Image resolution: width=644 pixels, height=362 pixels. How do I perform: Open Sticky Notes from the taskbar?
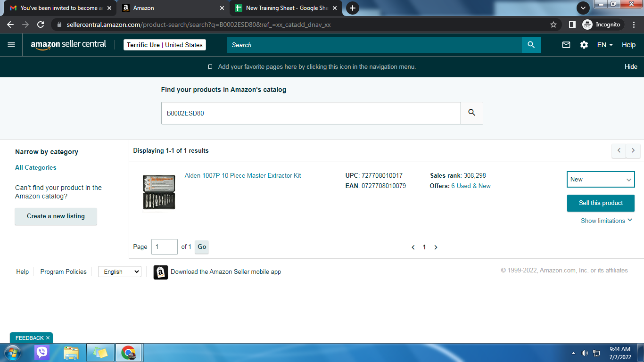tap(100, 353)
